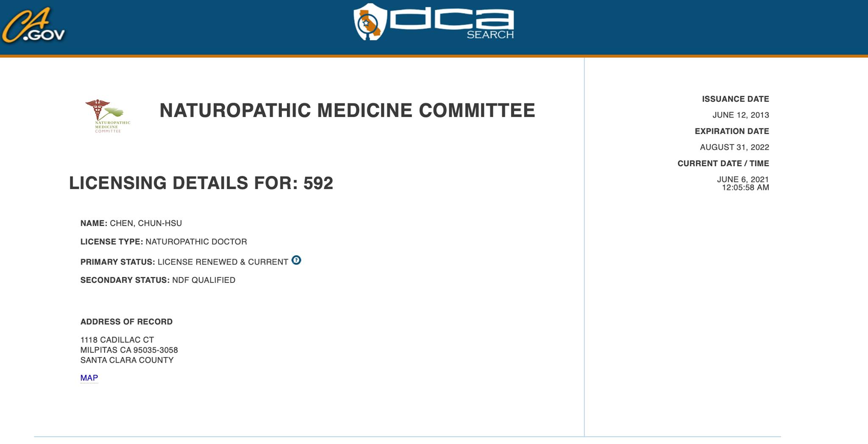Viewport: 868px width, 444px height.
Task: Click the NDF Qualified secondary status
Action: pyautogui.click(x=203, y=280)
